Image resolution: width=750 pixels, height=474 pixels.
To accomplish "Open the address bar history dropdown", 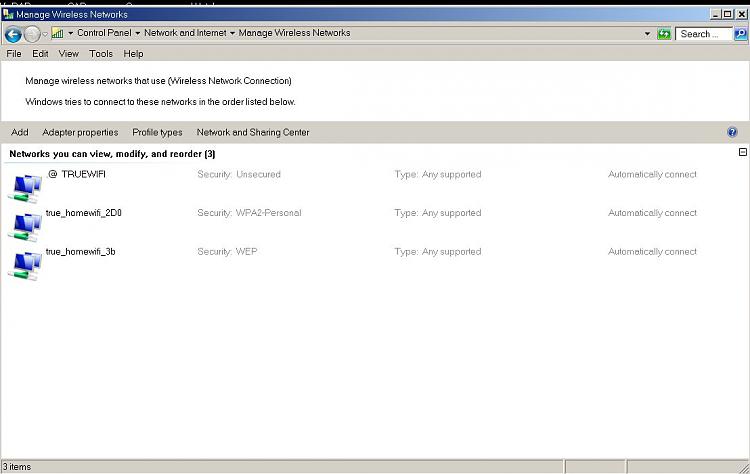I will 647,33.
